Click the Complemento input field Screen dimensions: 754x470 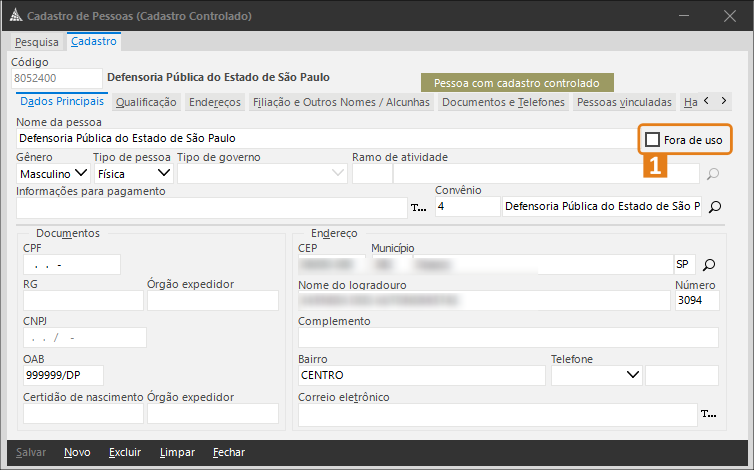point(508,338)
